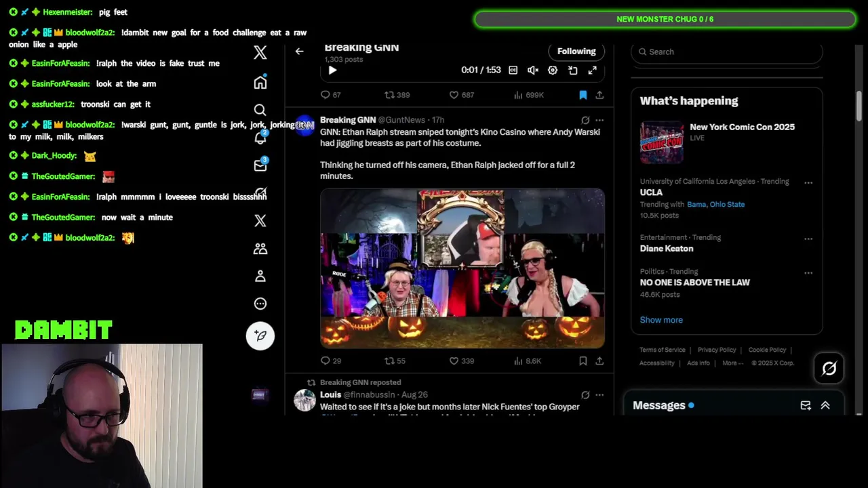Bookmark the Ethan Ralph post

coord(583,361)
